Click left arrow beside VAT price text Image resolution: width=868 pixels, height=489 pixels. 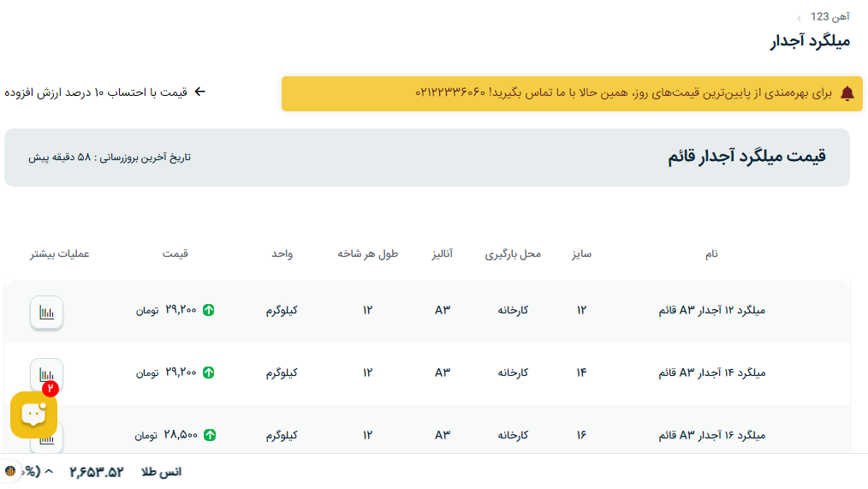point(200,92)
